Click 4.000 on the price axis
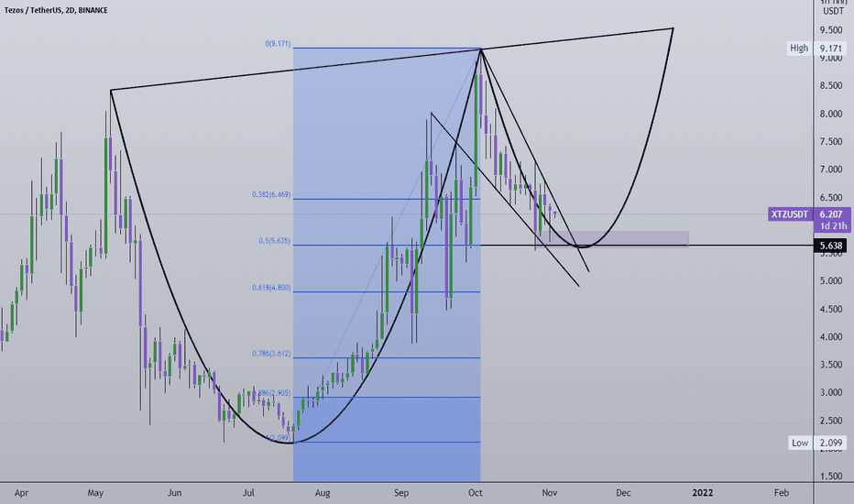This screenshot has width=854, height=504. (x=831, y=337)
